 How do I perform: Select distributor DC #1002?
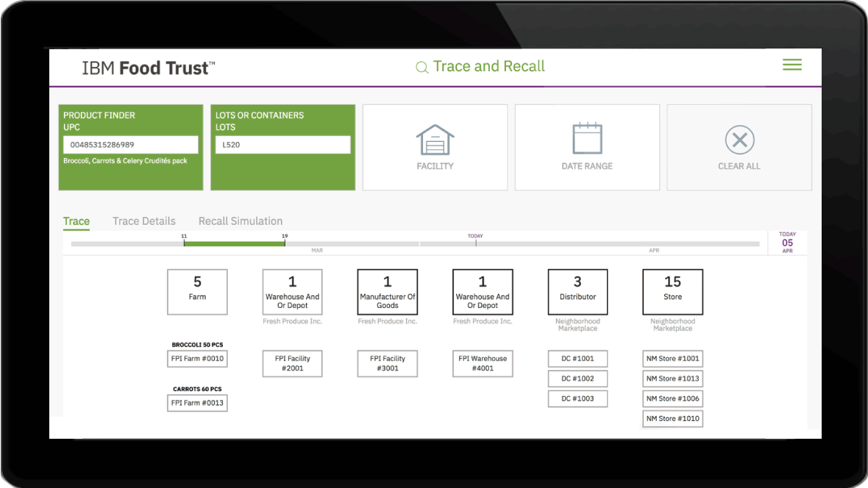577,378
